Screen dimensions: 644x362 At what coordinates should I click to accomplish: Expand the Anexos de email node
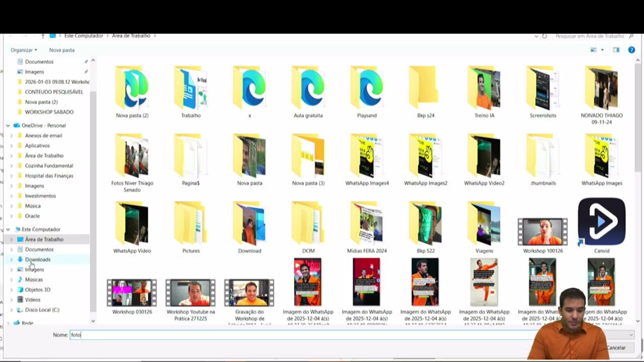(x=12, y=135)
